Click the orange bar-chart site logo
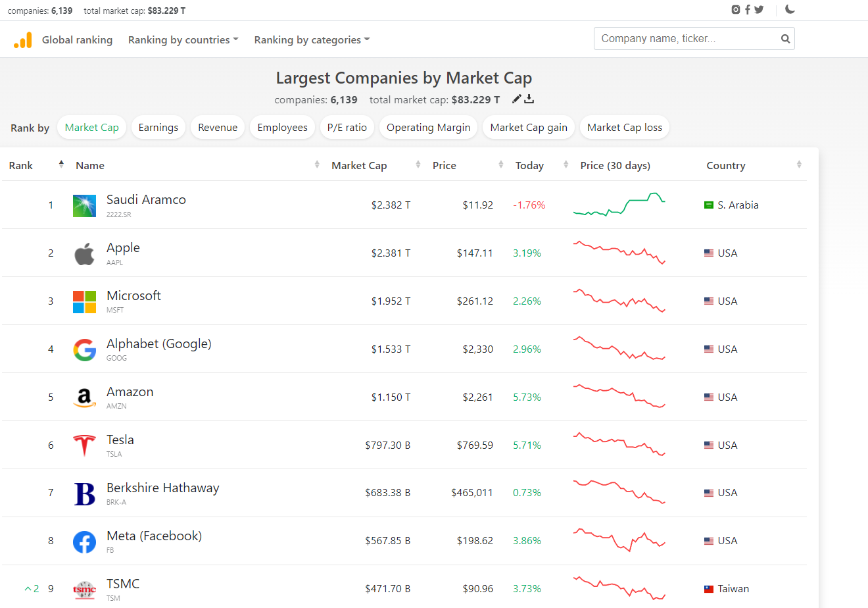 [x=22, y=40]
